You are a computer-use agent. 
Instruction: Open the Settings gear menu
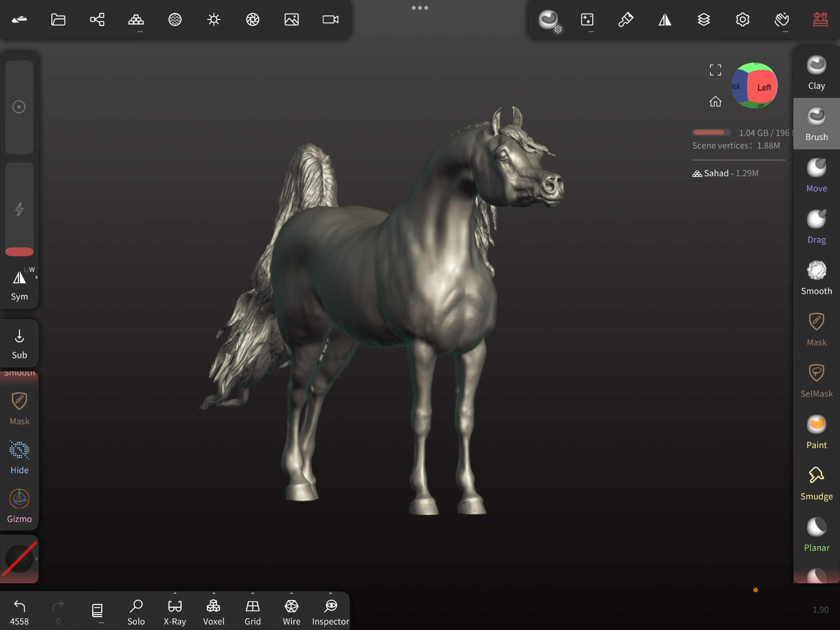(742, 19)
